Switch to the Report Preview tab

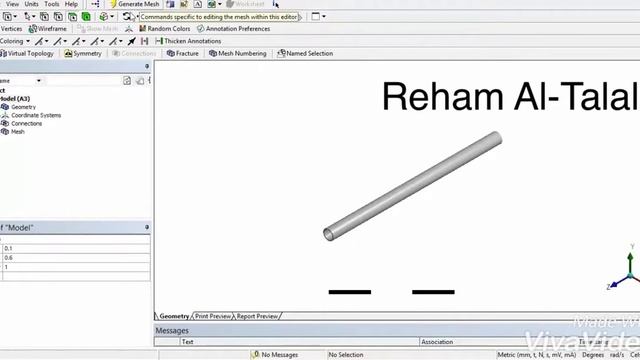coord(258,316)
